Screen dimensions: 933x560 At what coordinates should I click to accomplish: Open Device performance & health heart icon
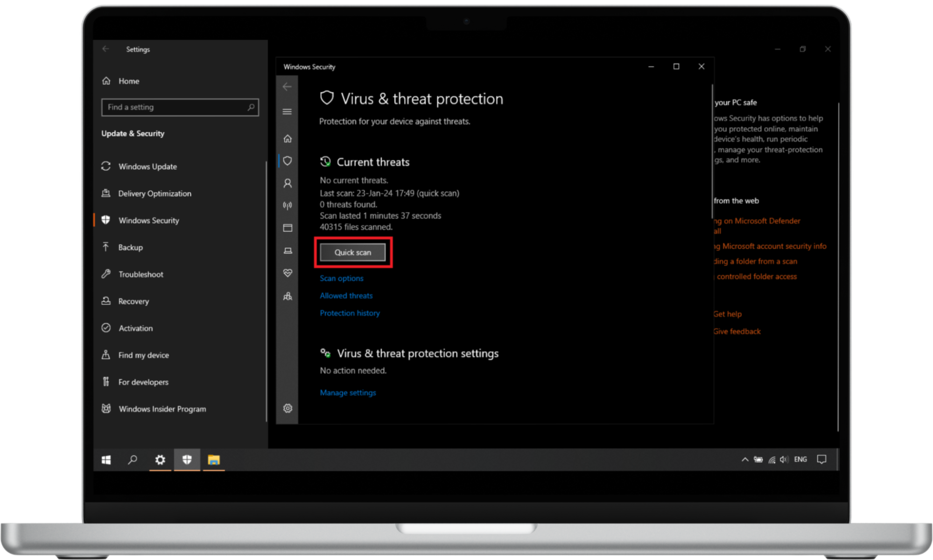[x=288, y=273]
